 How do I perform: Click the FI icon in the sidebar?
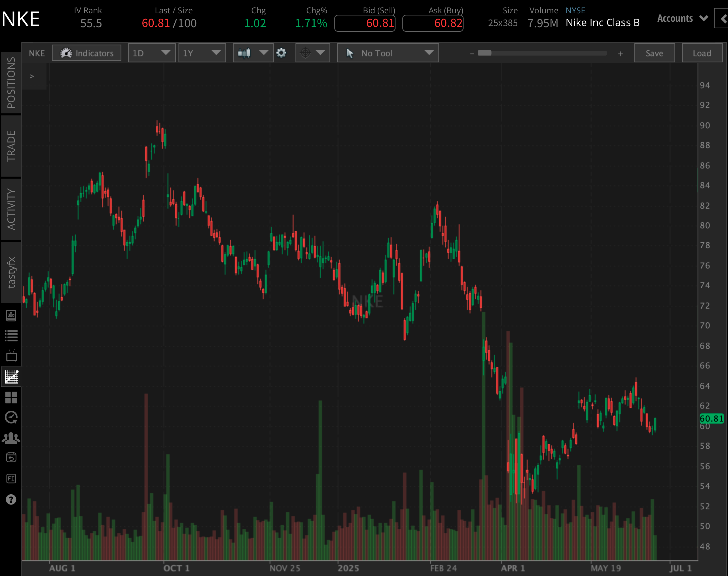12,478
